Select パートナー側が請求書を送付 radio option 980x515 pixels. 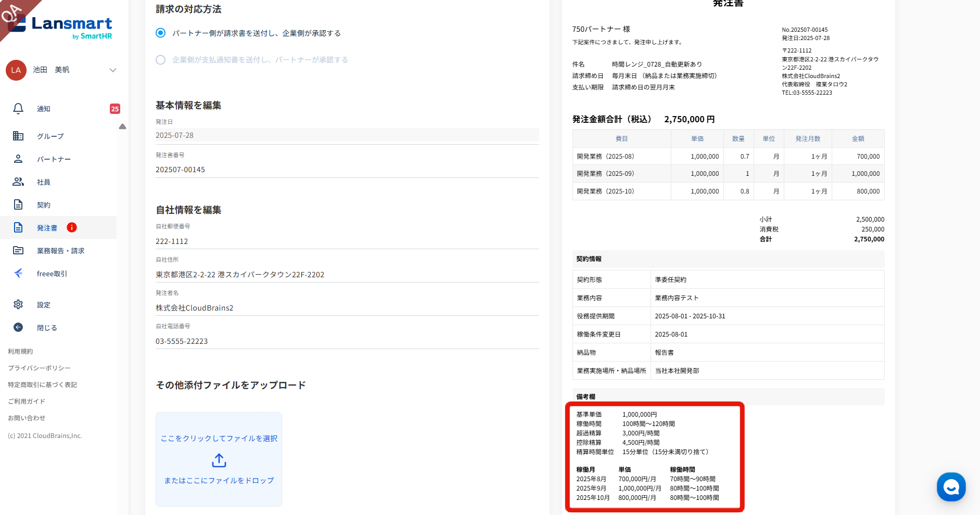tap(161, 33)
